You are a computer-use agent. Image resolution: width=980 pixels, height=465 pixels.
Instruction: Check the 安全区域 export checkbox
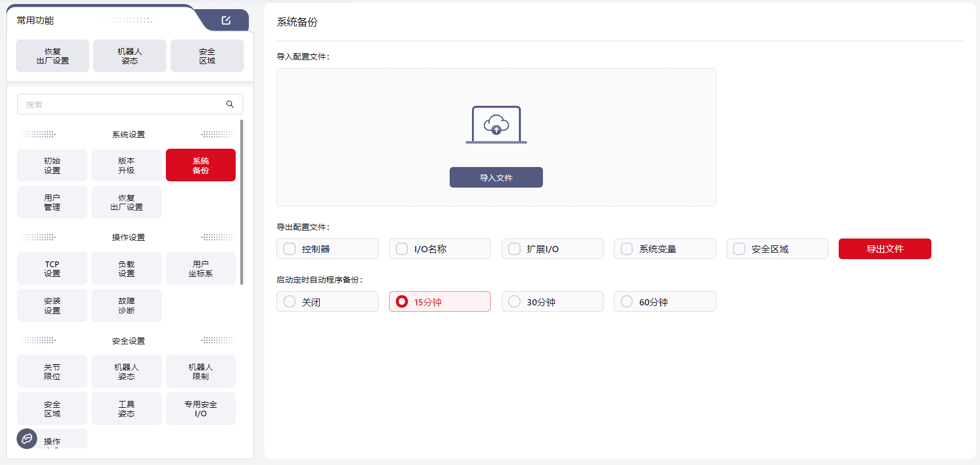click(739, 249)
